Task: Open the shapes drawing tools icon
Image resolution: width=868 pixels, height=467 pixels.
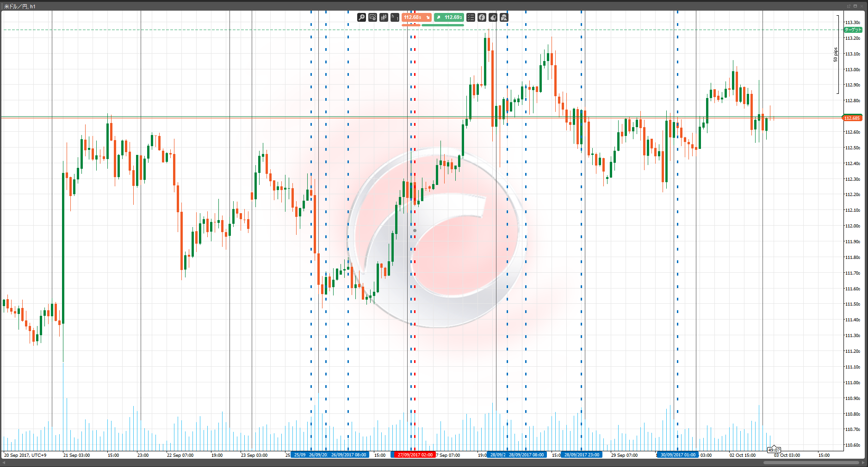Action: [x=504, y=18]
